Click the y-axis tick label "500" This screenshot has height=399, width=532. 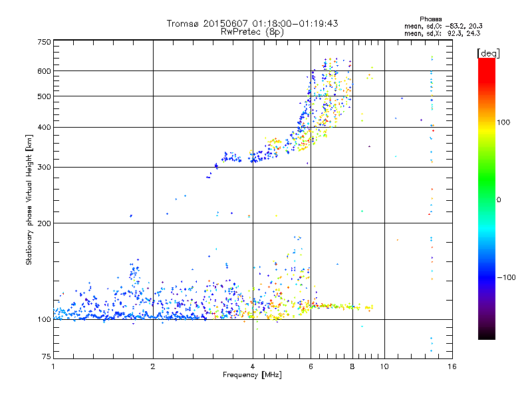[x=44, y=96]
